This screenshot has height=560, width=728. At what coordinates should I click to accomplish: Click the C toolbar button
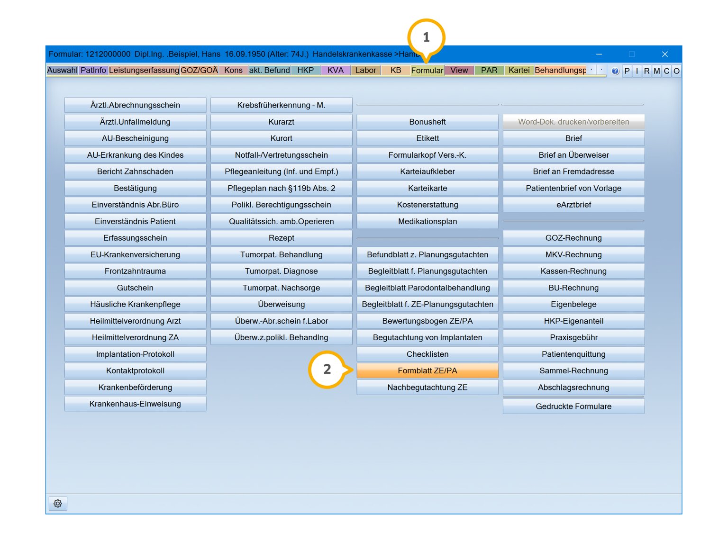[667, 71]
